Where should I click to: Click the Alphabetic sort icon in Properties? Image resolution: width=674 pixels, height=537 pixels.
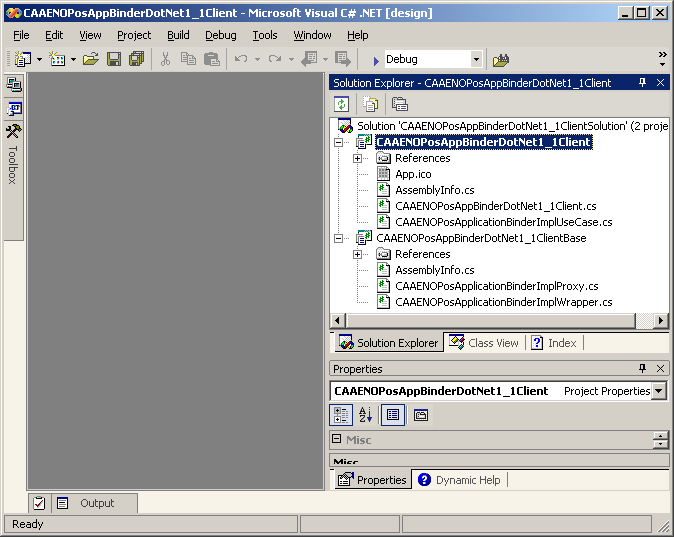[x=365, y=415]
